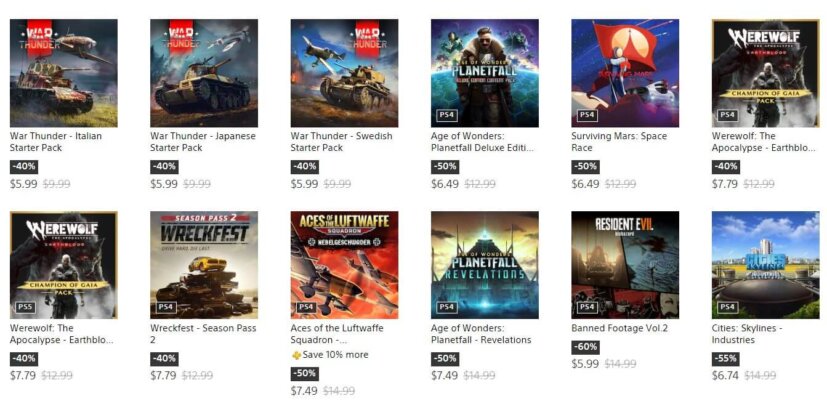The width and height of the screenshot is (827, 420).
Task: Click the -60% discount badge on Banned Footage
Action: pyautogui.click(x=585, y=347)
